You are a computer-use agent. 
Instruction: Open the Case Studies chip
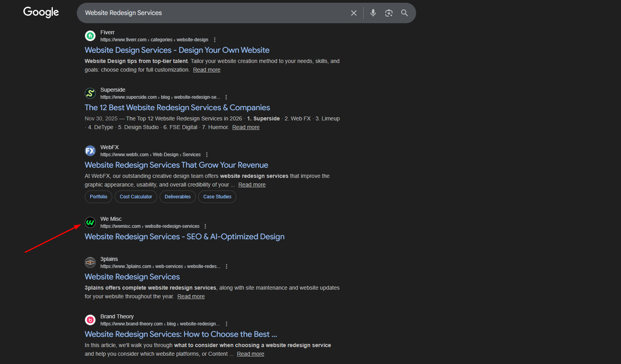[218, 197]
